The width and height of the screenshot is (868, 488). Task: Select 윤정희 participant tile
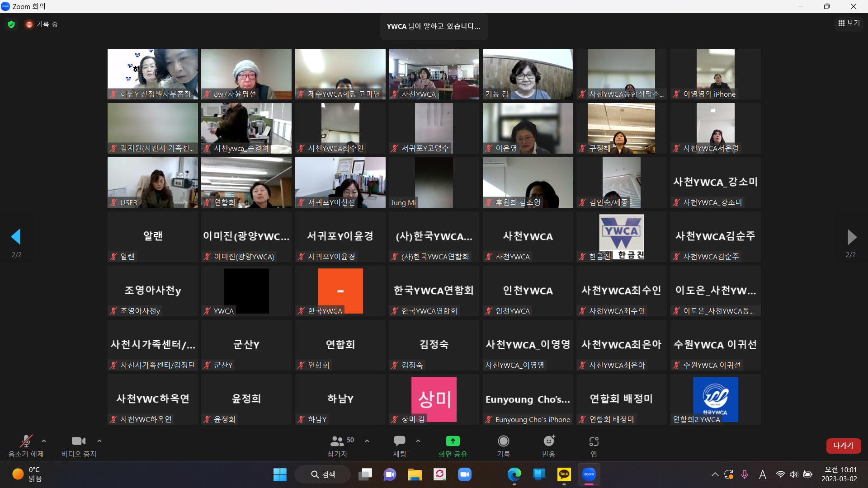(x=246, y=399)
